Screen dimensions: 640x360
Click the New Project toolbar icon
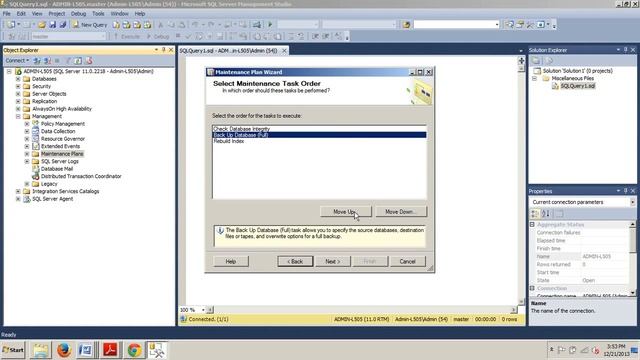pyautogui.click(x=11, y=24)
